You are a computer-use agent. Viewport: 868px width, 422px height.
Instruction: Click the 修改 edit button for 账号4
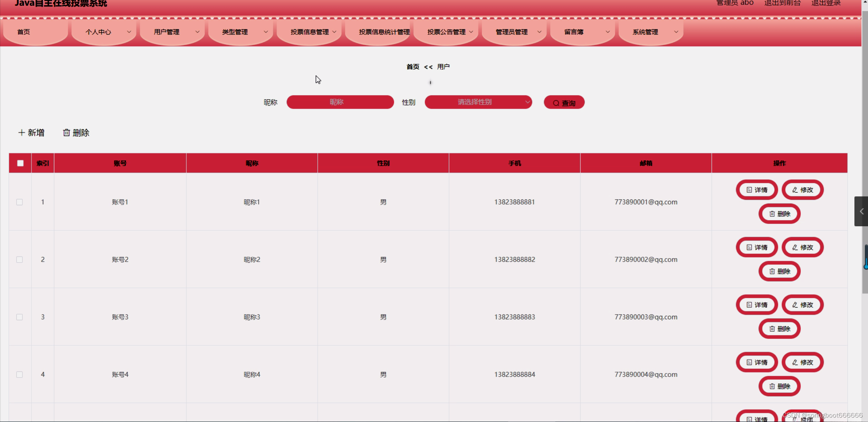pyautogui.click(x=802, y=362)
